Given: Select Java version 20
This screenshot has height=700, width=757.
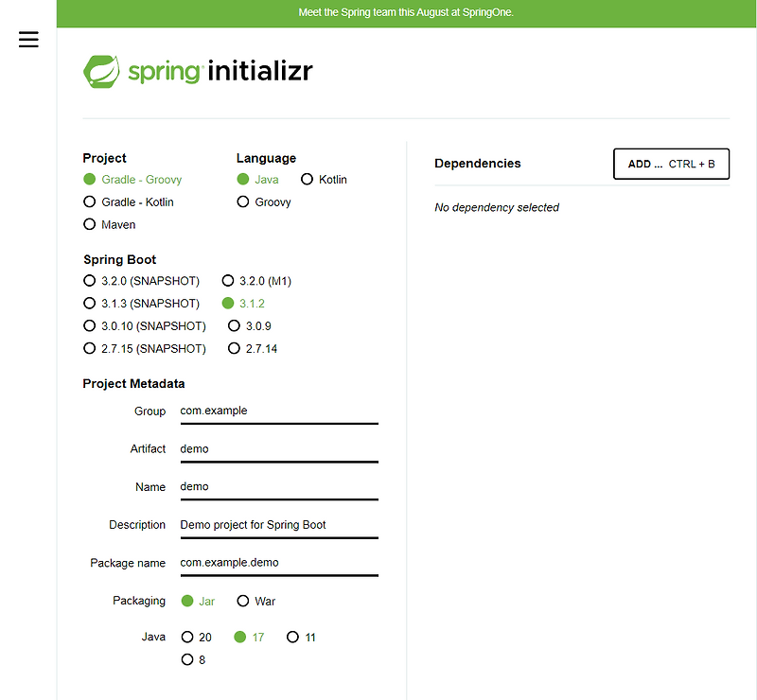Looking at the screenshot, I should click(186, 637).
